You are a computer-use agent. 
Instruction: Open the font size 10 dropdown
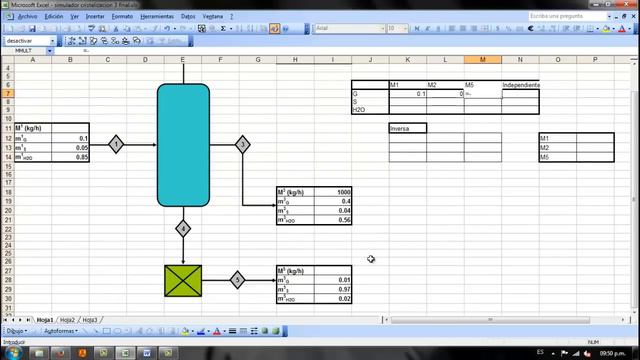click(405, 29)
